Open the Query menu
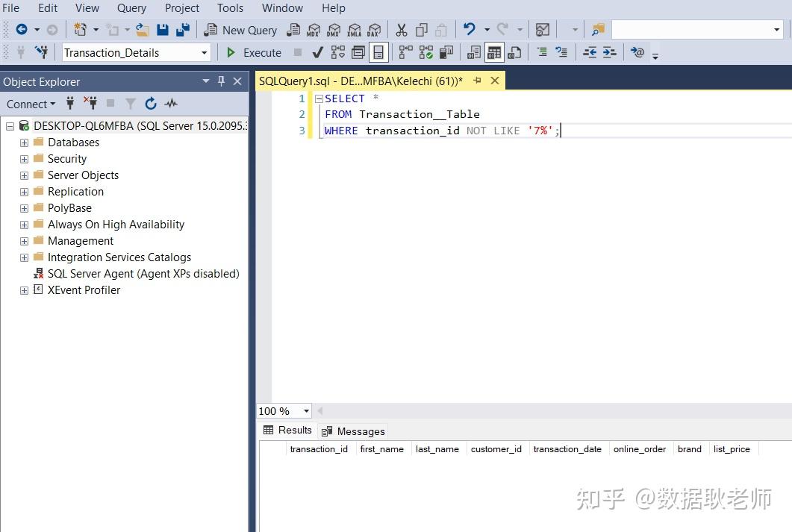 pyautogui.click(x=131, y=8)
